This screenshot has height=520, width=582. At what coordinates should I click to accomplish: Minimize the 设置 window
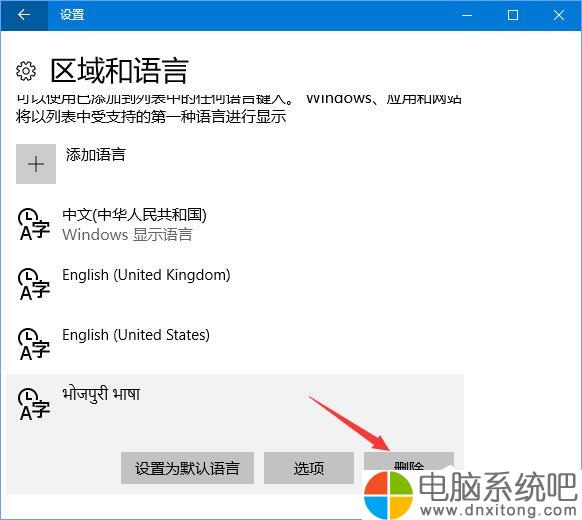point(467,15)
